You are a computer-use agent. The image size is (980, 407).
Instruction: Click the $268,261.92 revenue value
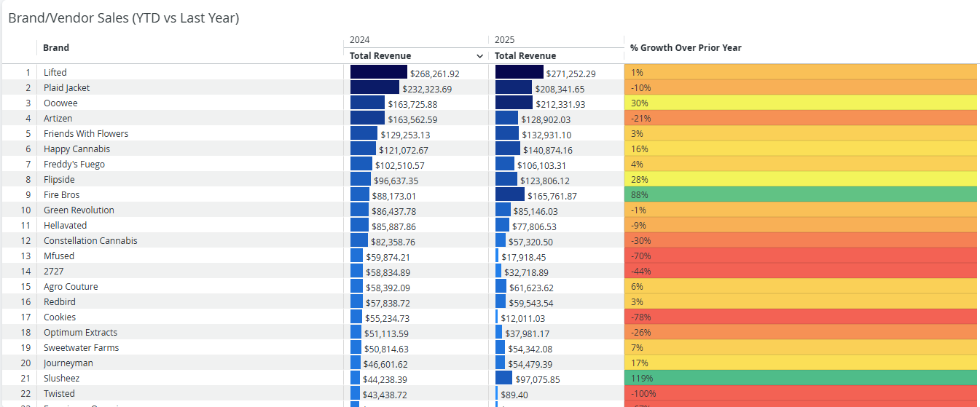point(435,74)
